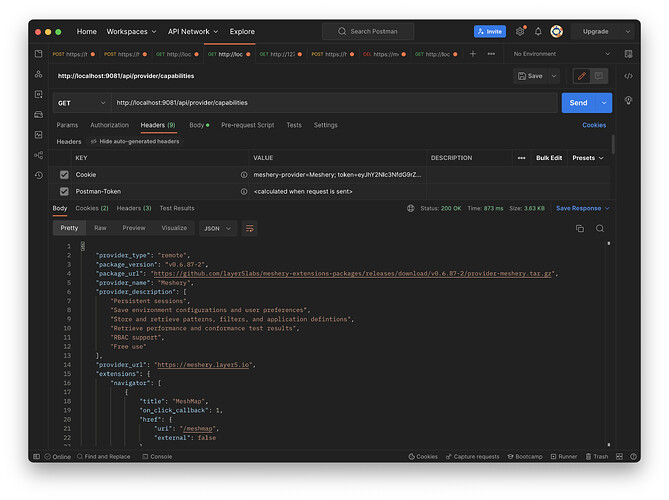Click the Send button
The width and height of the screenshot is (669, 500).
pos(579,103)
